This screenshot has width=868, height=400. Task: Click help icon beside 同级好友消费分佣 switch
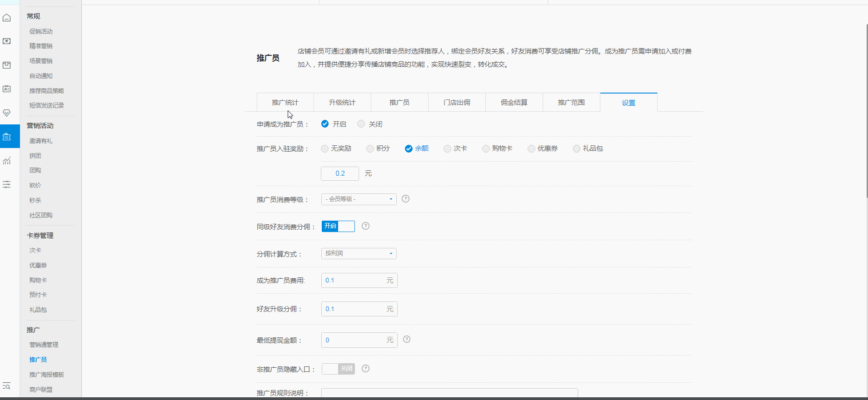pyautogui.click(x=366, y=226)
